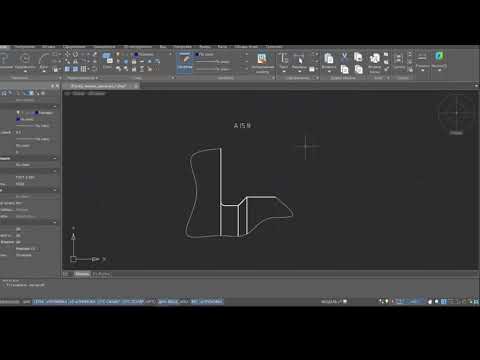
Task: Click the navigation compass in drawing corner
Action: click(x=456, y=113)
